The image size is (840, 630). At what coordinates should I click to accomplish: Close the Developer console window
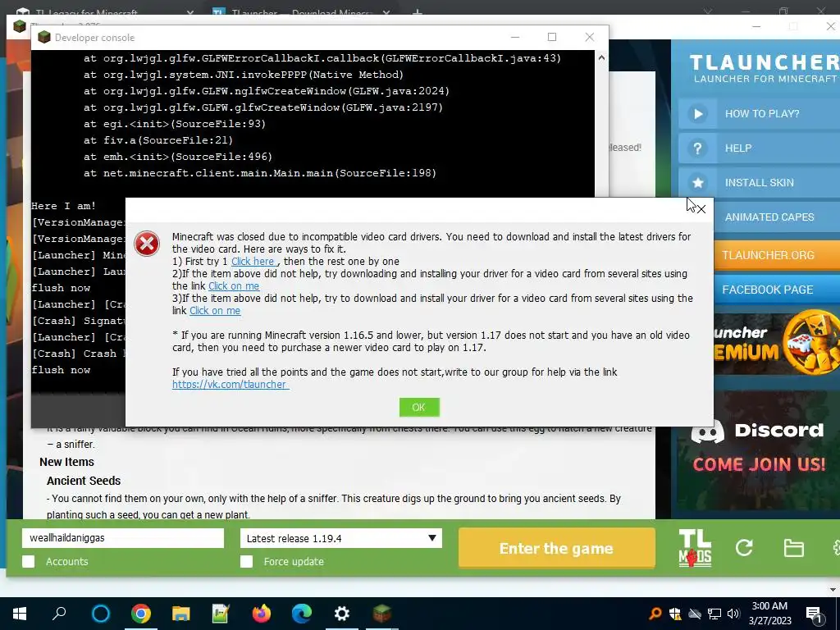tap(589, 37)
